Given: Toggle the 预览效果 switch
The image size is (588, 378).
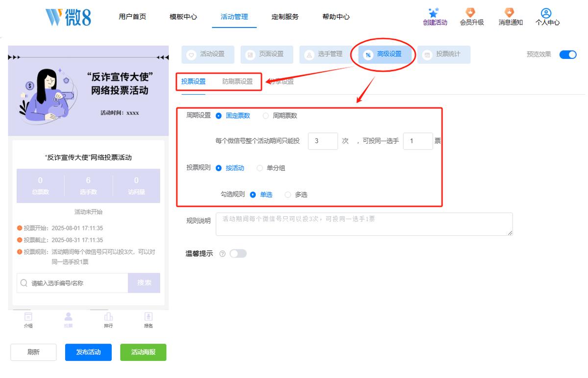Looking at the screenshot, I should point(568,54).
